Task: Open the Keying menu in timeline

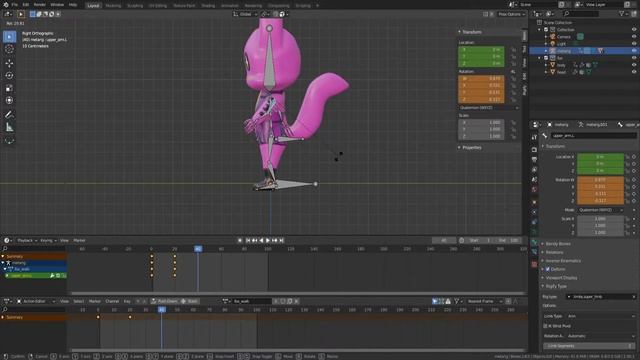Action: (x=48, y=240)
